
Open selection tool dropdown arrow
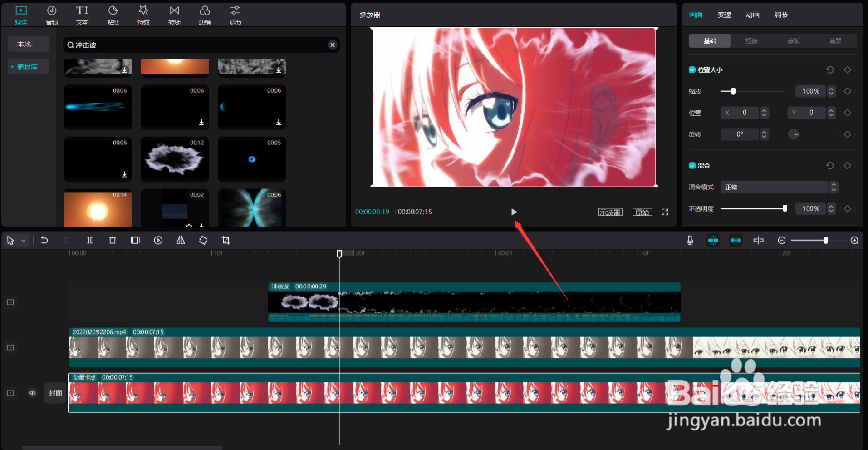point(23,241)
